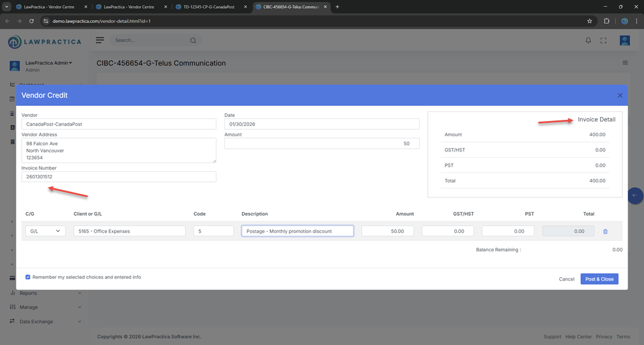The width and height of the screenshot is (644, 345).
Task: Click Post & Close button
Action: [599, 279]
